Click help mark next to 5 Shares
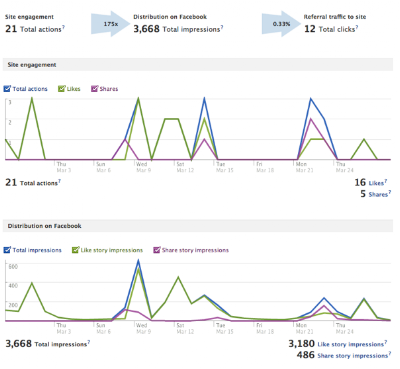400x369 pixels. pyautogui.click(x=389, y=192)
